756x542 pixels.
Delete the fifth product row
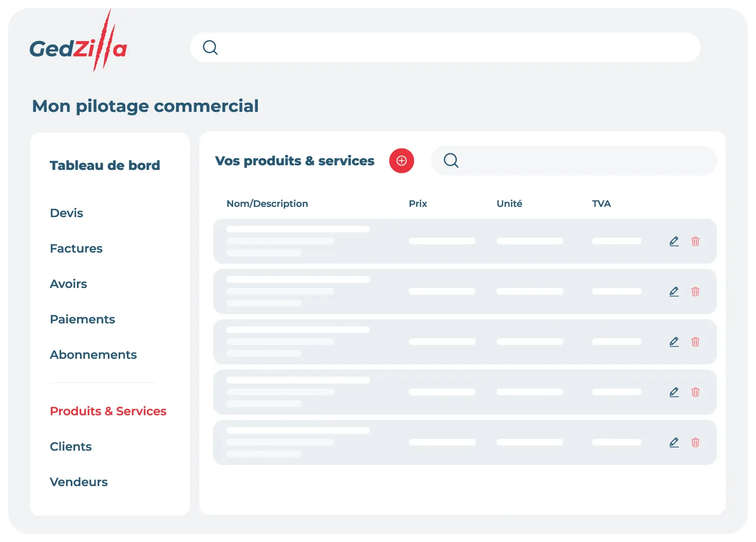point(695,442)
